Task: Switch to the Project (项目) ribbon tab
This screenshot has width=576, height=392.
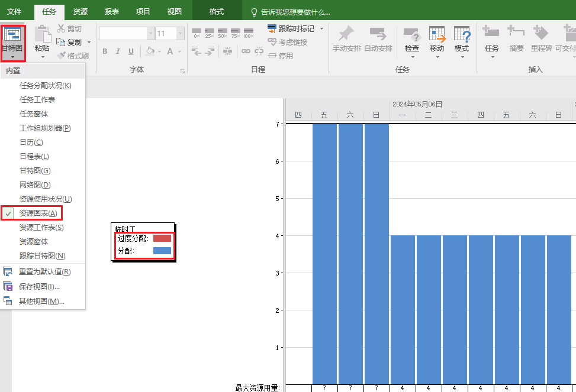Action: [143, 12]
